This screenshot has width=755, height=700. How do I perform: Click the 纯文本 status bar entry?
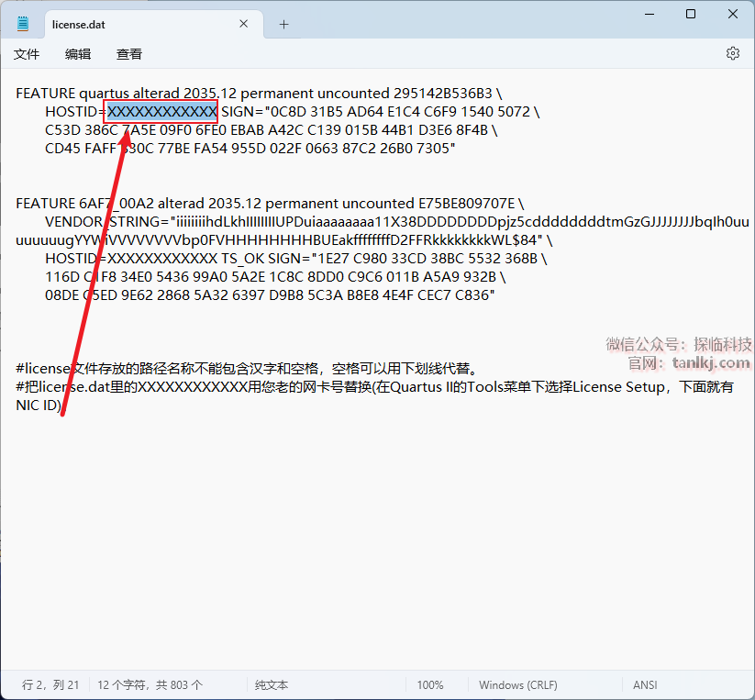click(x=272, y=684)
